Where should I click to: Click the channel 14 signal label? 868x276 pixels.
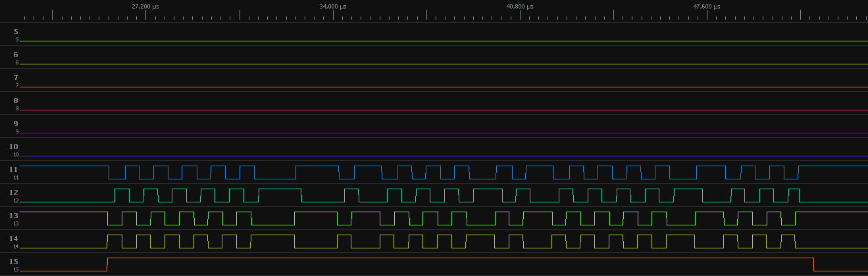[x=14, y=239]
